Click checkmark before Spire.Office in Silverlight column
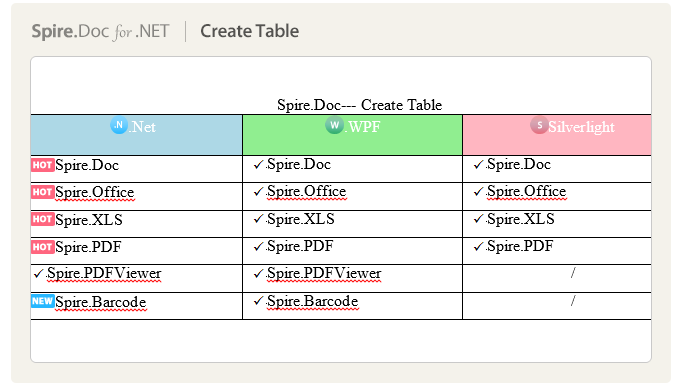The image size is (682, 390). [x=478, y=191]
